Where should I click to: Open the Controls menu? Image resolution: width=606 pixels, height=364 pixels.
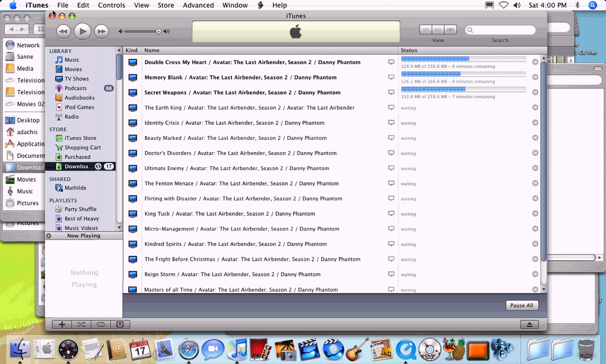[111, 5]
